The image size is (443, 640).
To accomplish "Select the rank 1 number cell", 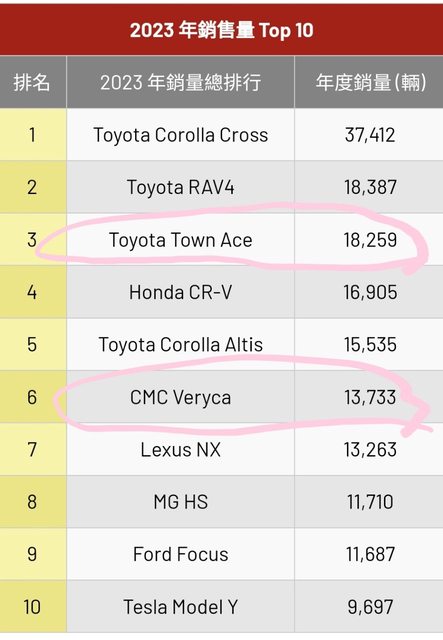I will [x=32, y=135].
